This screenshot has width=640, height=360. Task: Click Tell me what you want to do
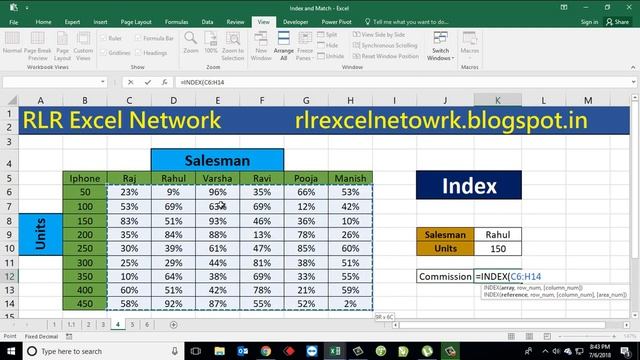pyautogui.click(x=407, y=22)
